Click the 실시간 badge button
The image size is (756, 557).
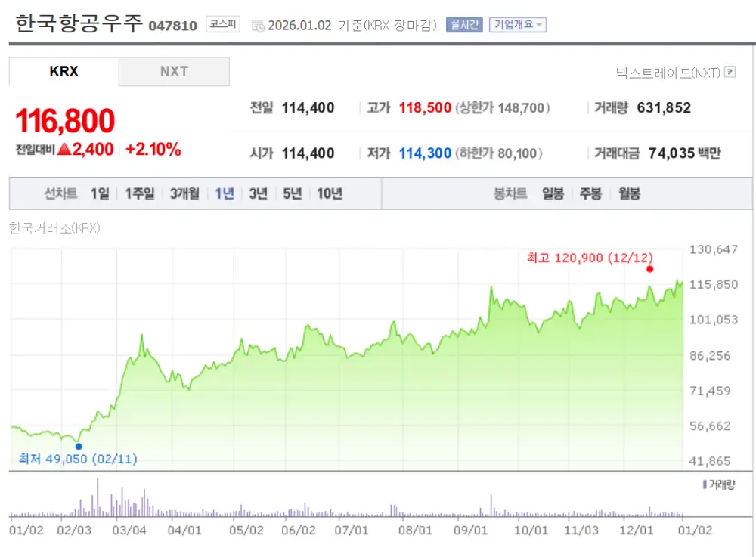[464, 25]
